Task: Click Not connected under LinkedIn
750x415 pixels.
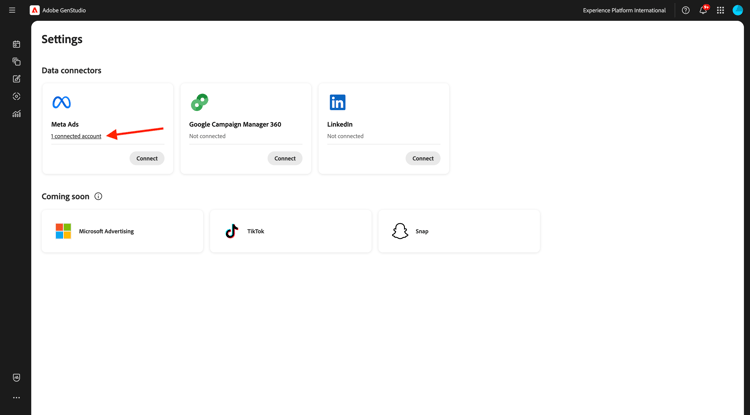Action: click(x=345, y=136)
